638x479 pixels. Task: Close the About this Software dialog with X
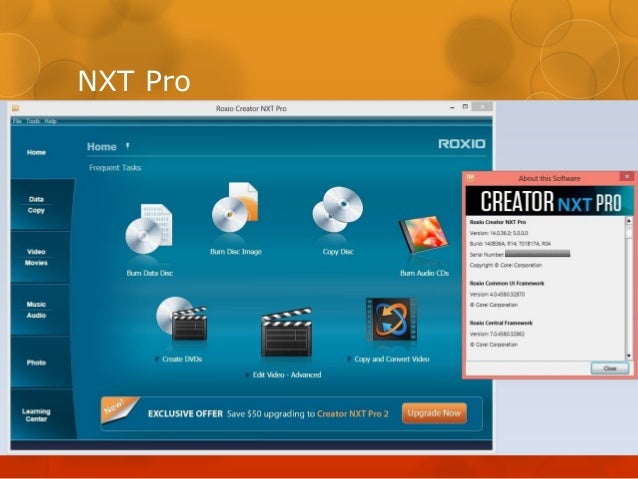click(627, 177)
